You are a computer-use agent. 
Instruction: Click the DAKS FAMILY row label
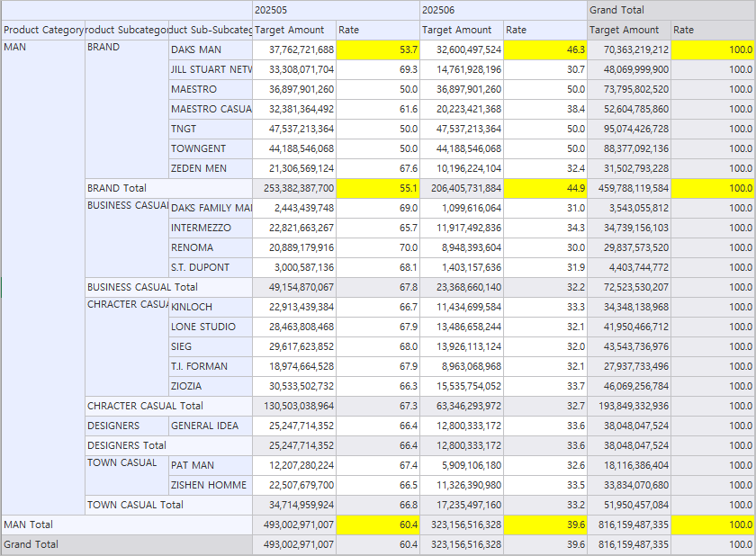click(x=211, y=208)
